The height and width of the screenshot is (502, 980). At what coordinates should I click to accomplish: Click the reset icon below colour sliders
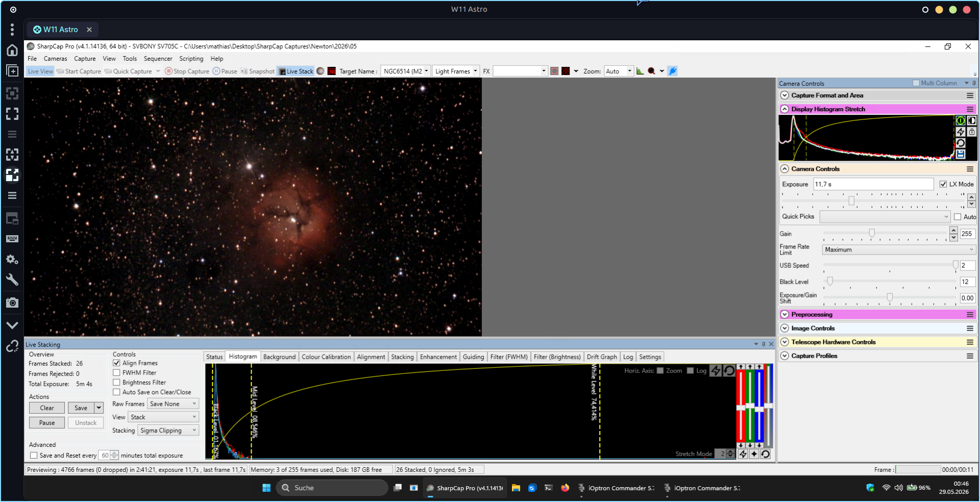[765, 454]
